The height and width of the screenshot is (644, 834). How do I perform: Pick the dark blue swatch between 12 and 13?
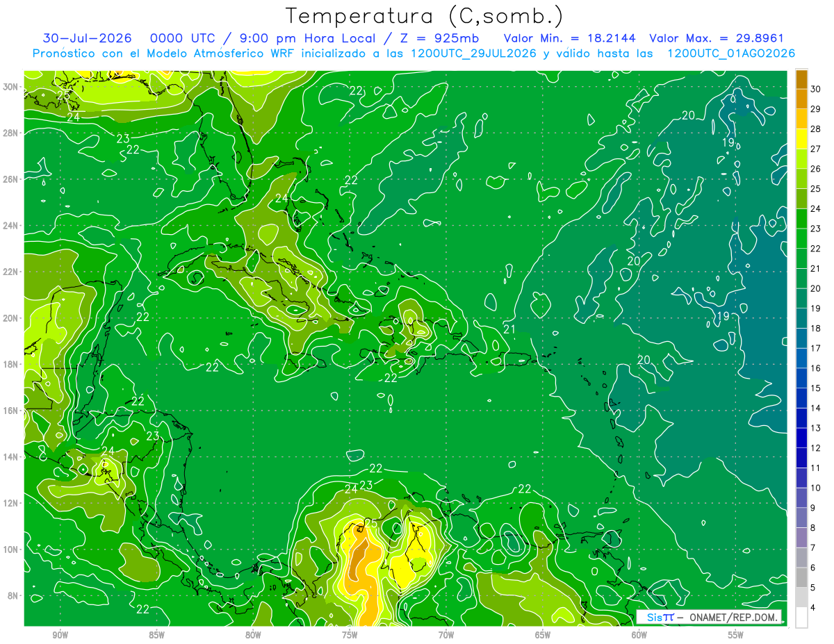click(x=801, y=438)
